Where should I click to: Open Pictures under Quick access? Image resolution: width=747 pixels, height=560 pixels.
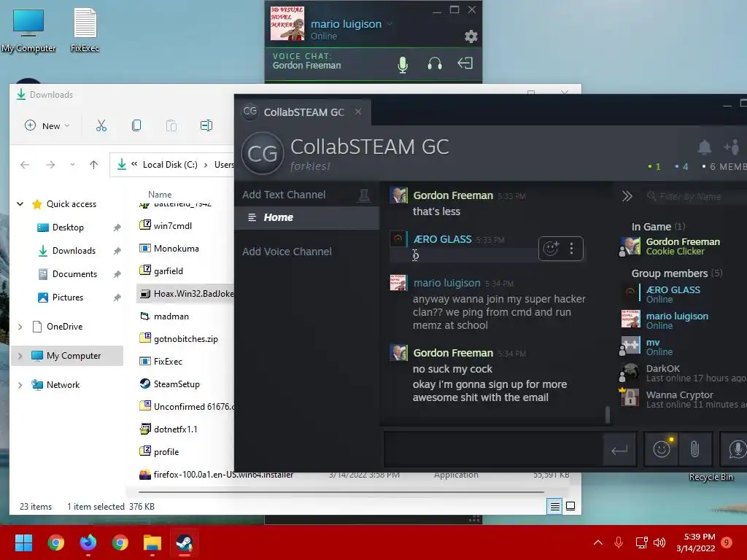click(68, 297)
